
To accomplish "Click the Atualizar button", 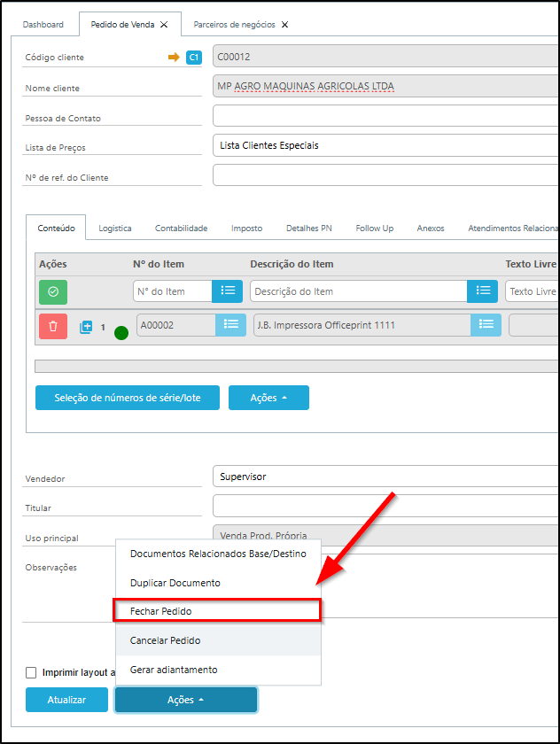I will pyautogui.click(x=66, y=700).
